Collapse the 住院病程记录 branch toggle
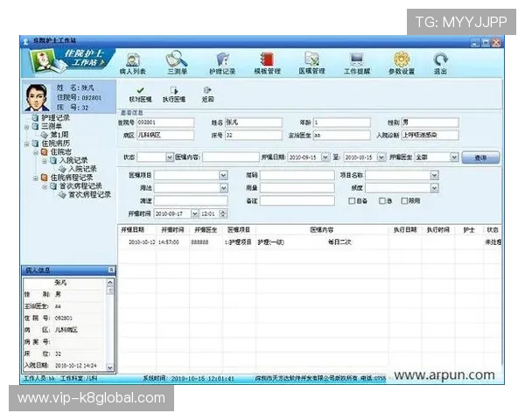This screenshot has width=525, height=420. click(36, 178)
